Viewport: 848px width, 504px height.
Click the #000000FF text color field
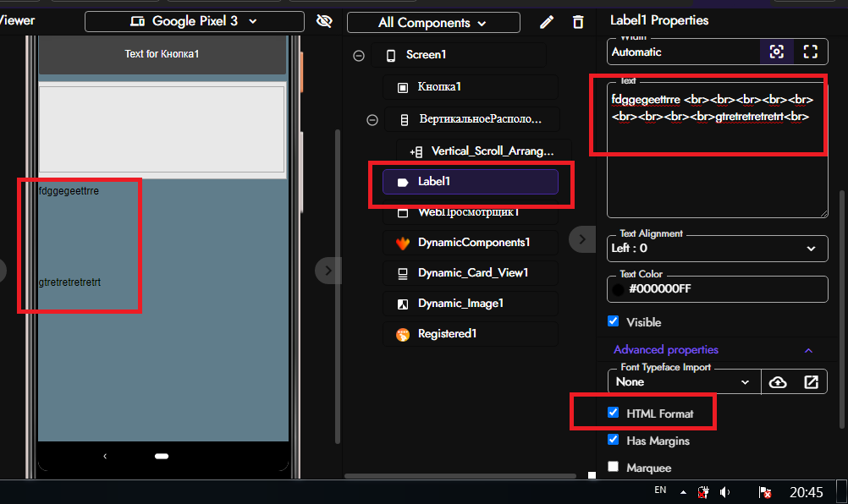click(x=717, y=289)
